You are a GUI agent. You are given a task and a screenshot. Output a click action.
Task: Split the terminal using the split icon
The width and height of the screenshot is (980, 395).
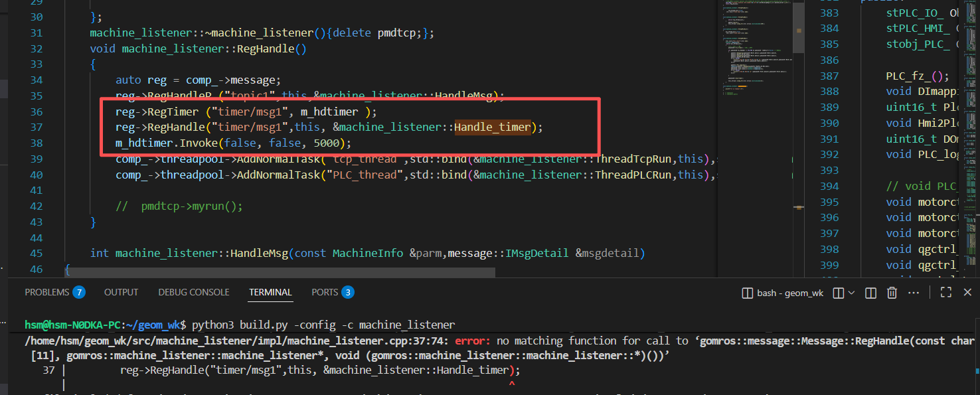(x=871, y=293)
